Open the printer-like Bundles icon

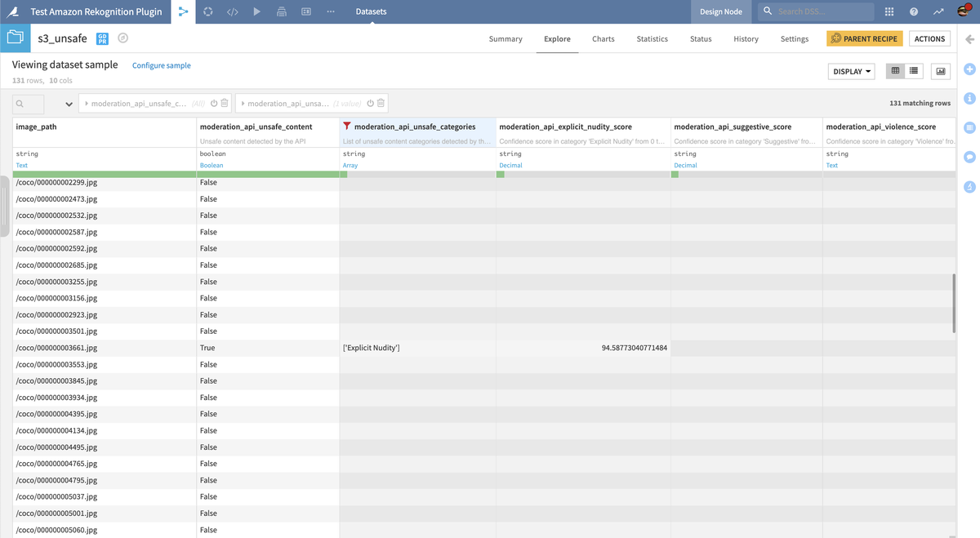[281, 11]
